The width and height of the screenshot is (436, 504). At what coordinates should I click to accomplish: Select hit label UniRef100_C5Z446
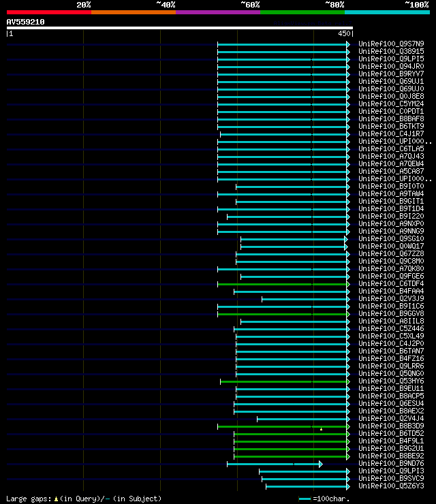(x=391, y=328)
